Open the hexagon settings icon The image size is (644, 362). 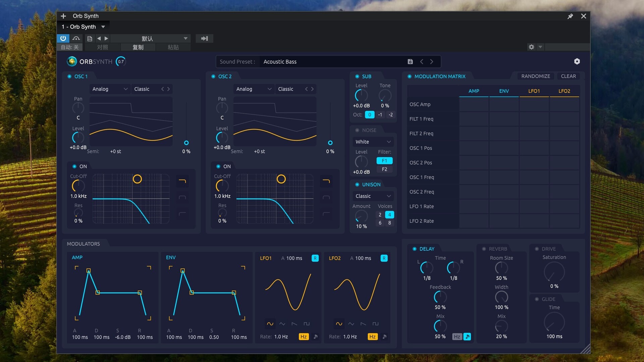(x=577, y=61)
